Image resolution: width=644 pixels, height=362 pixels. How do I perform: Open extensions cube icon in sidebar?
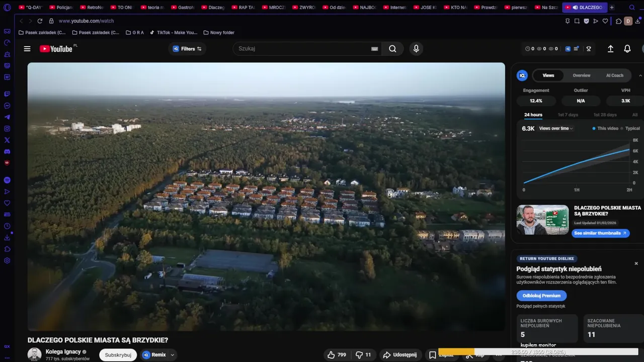(x=7, y=249)
